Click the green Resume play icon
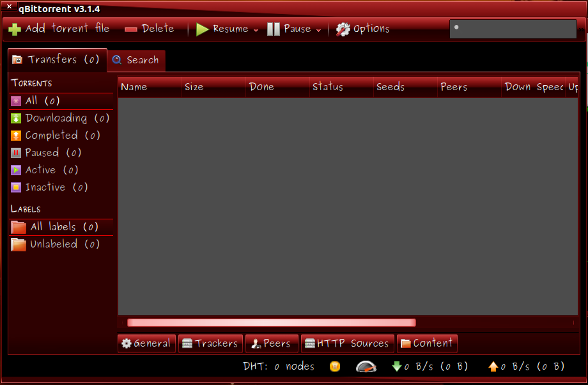This screenshot has height=385, width=588. point(202,29)
